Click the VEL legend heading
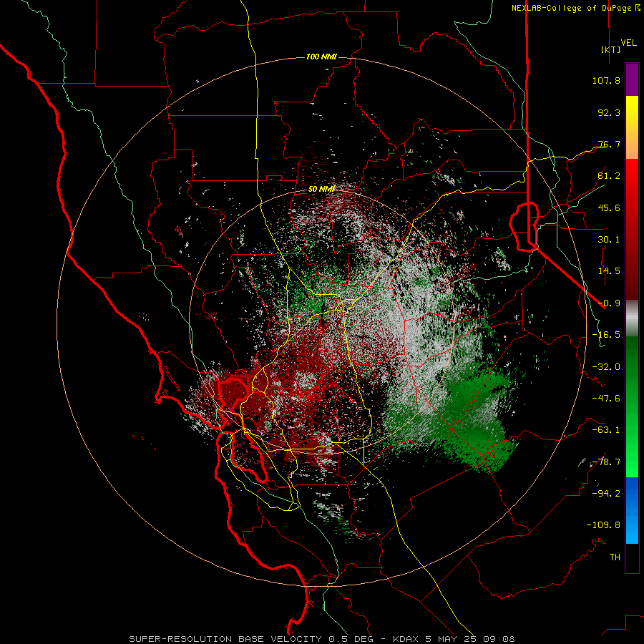This screenshot has height=644, width=644. click(629, 42)
